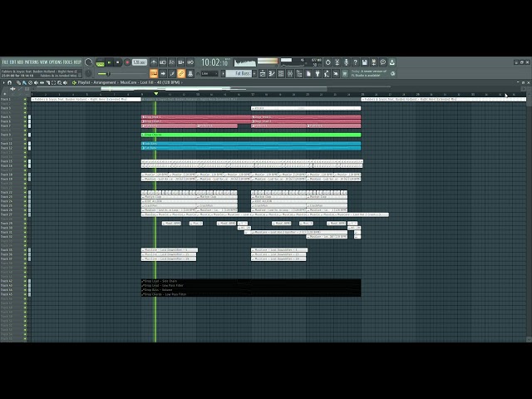The width and height of the screenshot is (532, 399).
Task: Open the Fat Bass pattern selector
Action: click(239, 74)
